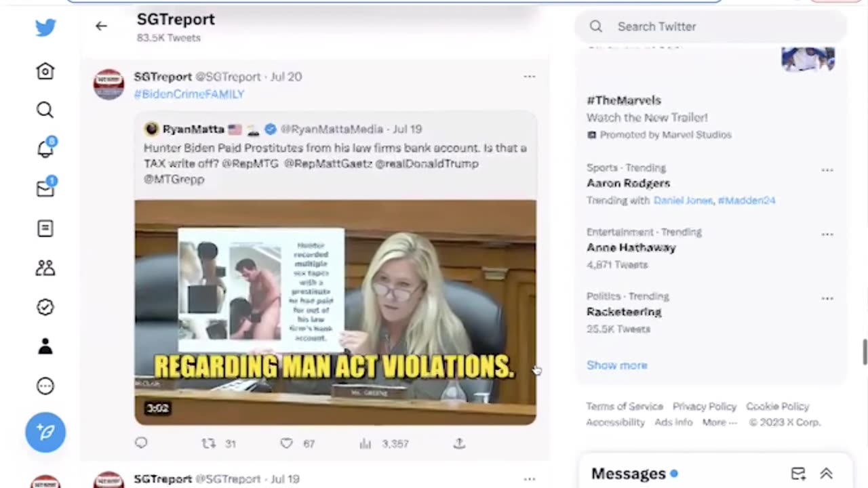Open the Twitter bird home logo
This screenshot has width=868, height=488.
pyautogui.click(x=45, y=28)
